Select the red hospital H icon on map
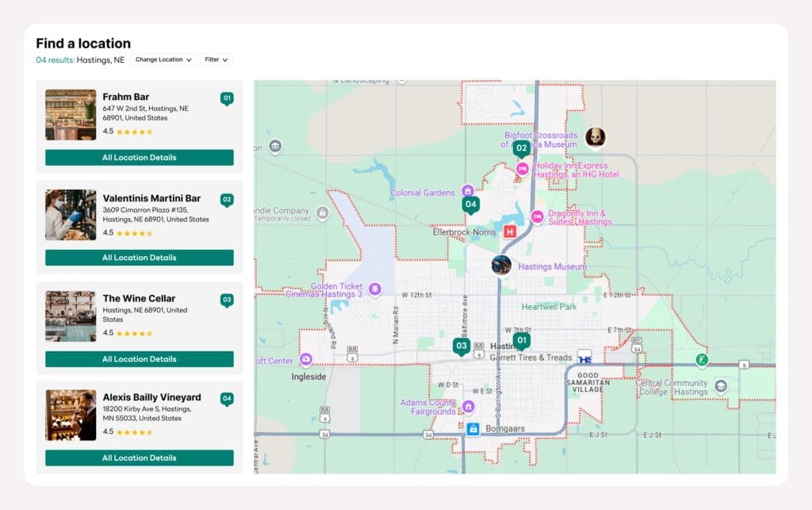 [508, 232]
